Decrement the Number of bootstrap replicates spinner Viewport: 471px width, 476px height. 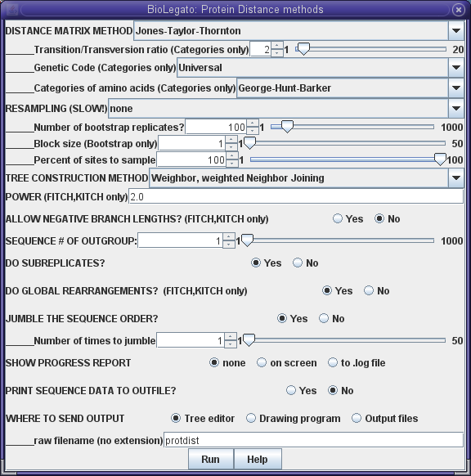[253, 131]
